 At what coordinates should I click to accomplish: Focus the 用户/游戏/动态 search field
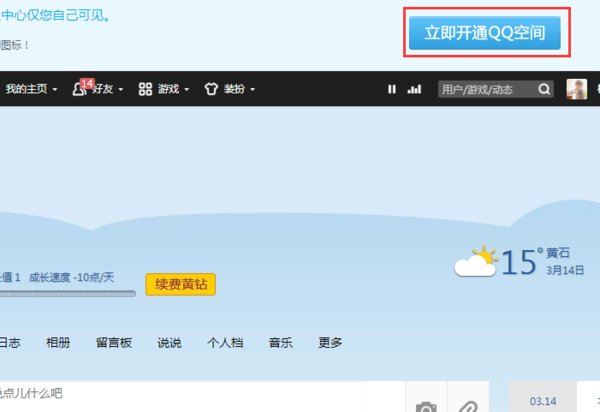pyautogui.click(x=496, y=89)
